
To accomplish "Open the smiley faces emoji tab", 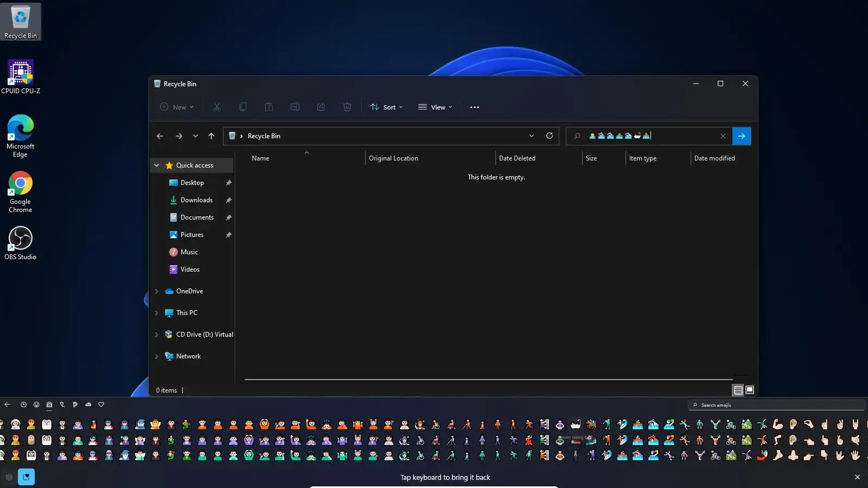I will tap(36, 404).
